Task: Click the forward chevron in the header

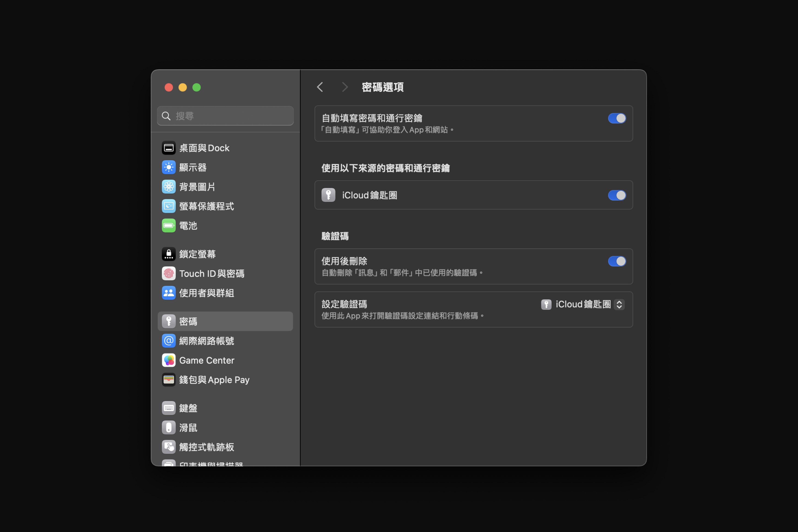Action: (x=345, y=87)
